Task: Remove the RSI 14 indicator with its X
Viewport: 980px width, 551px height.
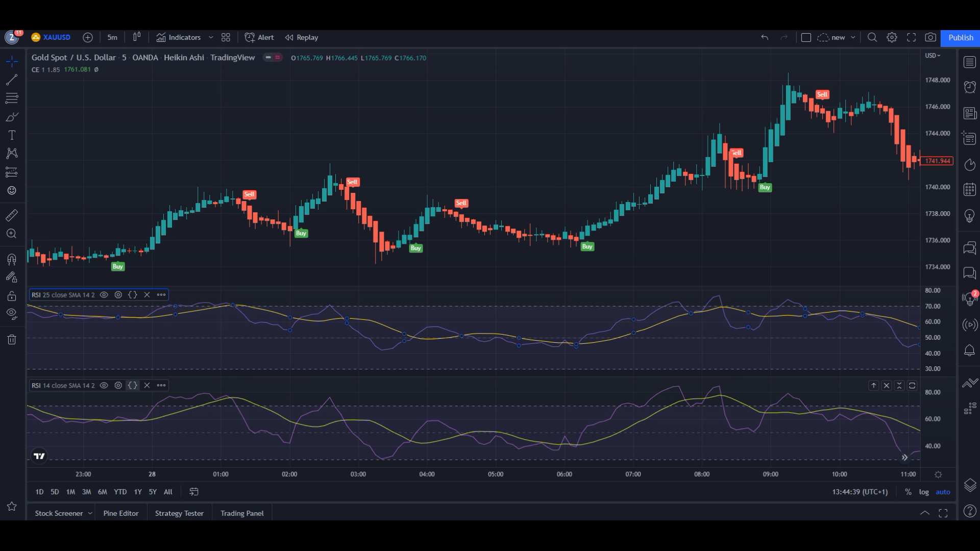Action: pos(146,385)
